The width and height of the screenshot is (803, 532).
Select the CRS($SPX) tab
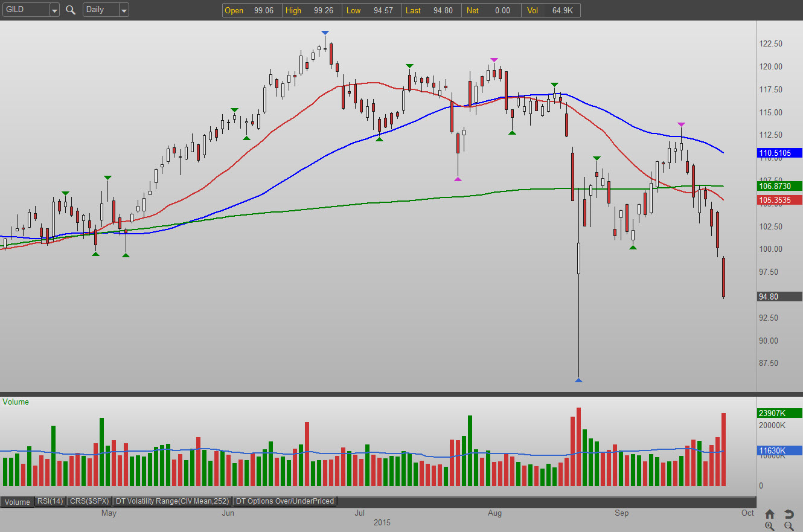click(89, 501)
